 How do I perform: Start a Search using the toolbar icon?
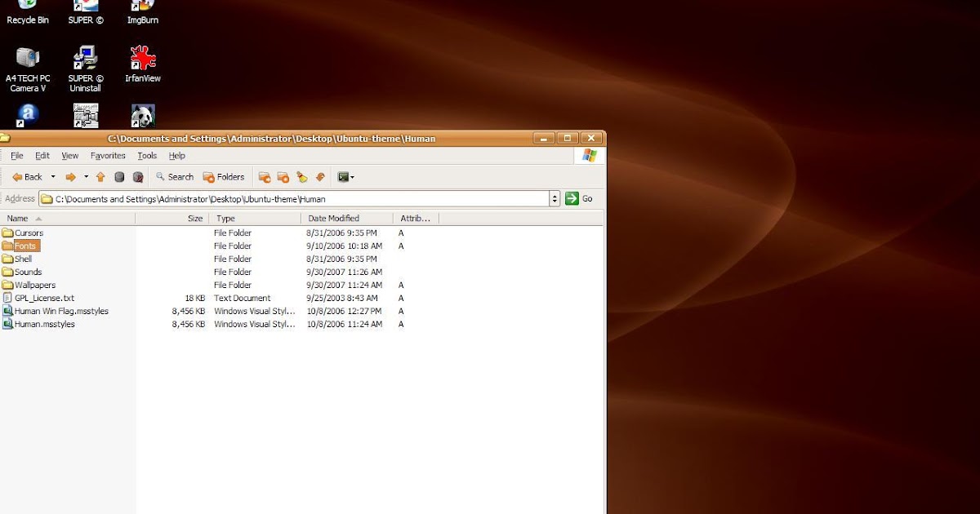pos(174,177)
